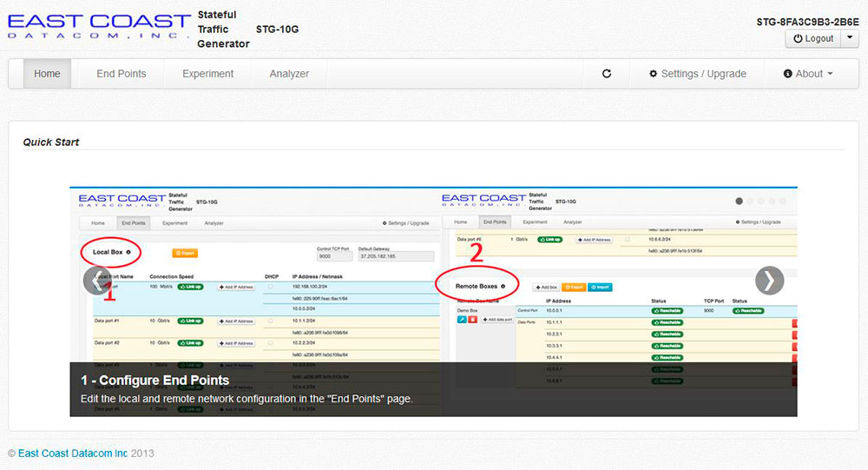This screenshot has width=868, height=470.
Task: Click the '1 - Configure End Points' caption
Action: (x=155, y=381)
